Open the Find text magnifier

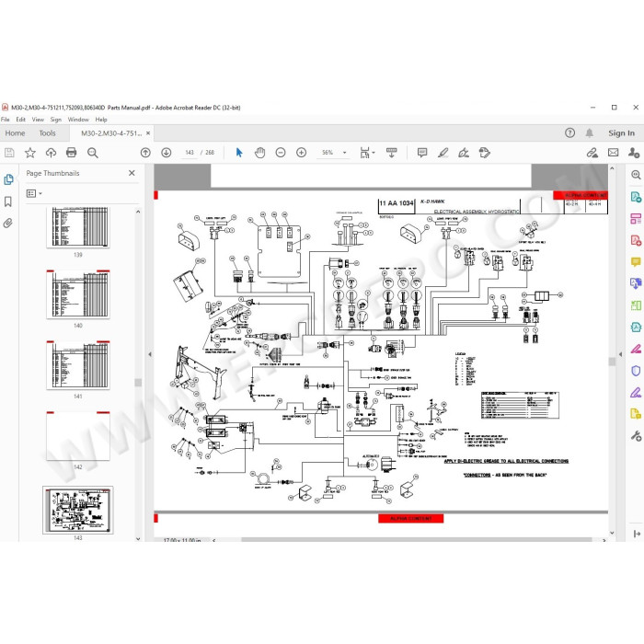pyautogui.click(x=93, y=153)
